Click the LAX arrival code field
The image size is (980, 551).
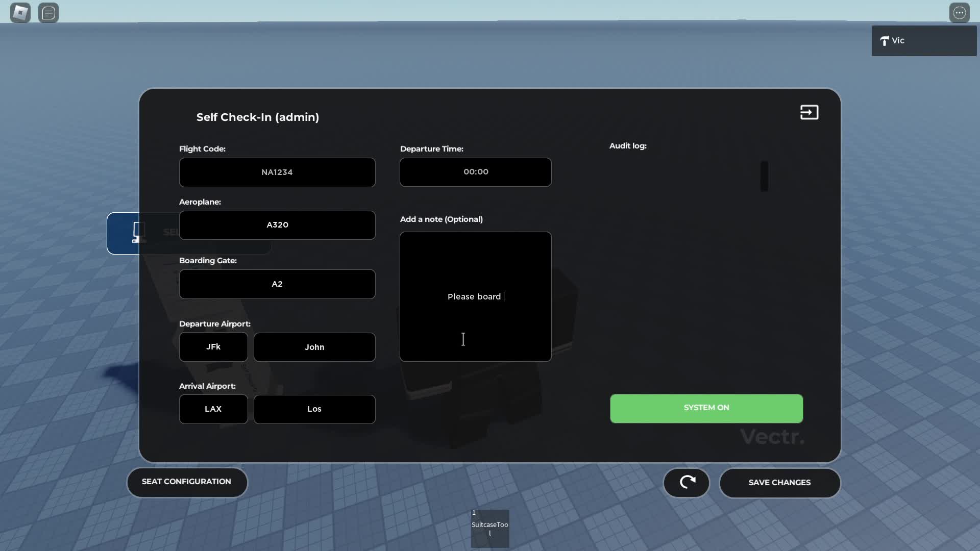(x=213, y=409)
